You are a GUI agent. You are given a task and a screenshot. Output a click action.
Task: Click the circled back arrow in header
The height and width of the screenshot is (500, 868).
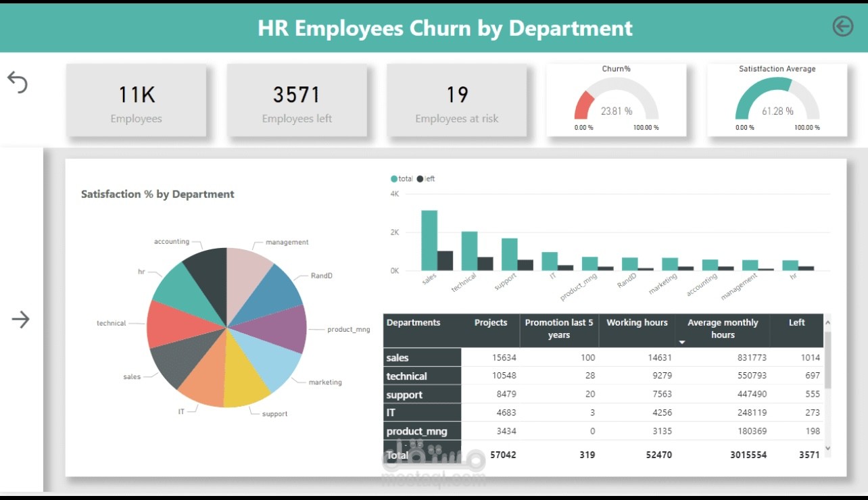coord(843,26)
